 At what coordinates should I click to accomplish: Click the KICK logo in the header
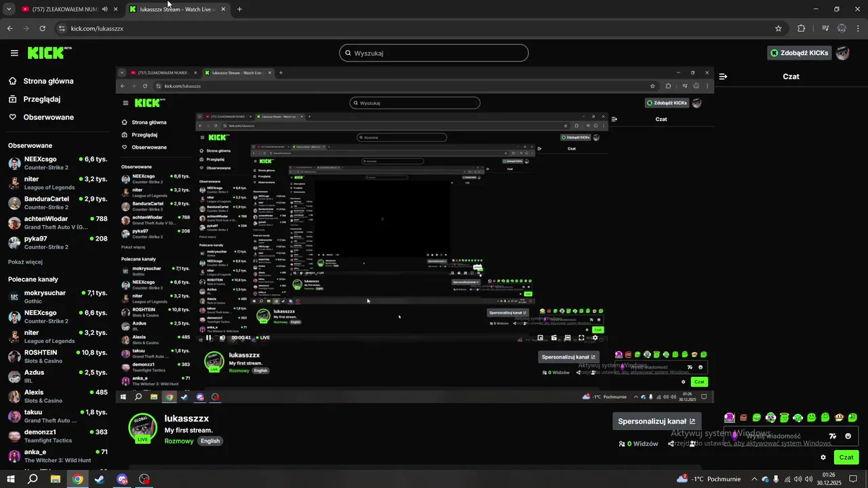point(49,53)
